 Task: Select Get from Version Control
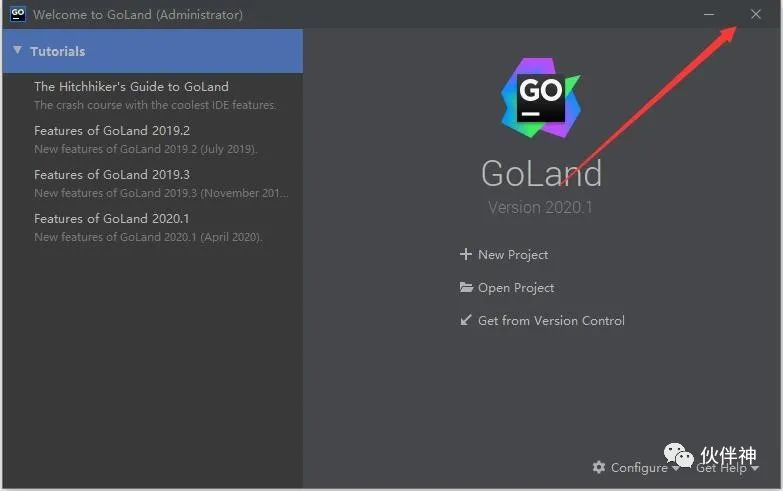click(x=551, y=321)
